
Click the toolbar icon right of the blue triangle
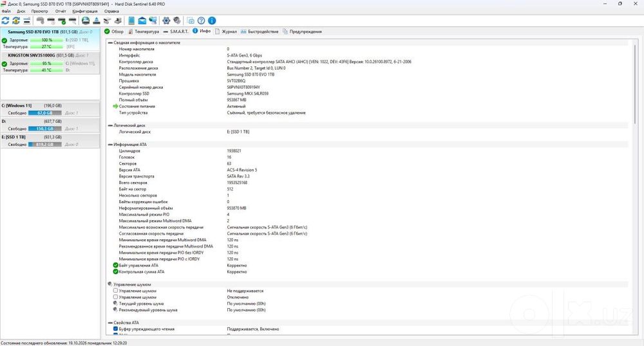[x=107, y=21]
